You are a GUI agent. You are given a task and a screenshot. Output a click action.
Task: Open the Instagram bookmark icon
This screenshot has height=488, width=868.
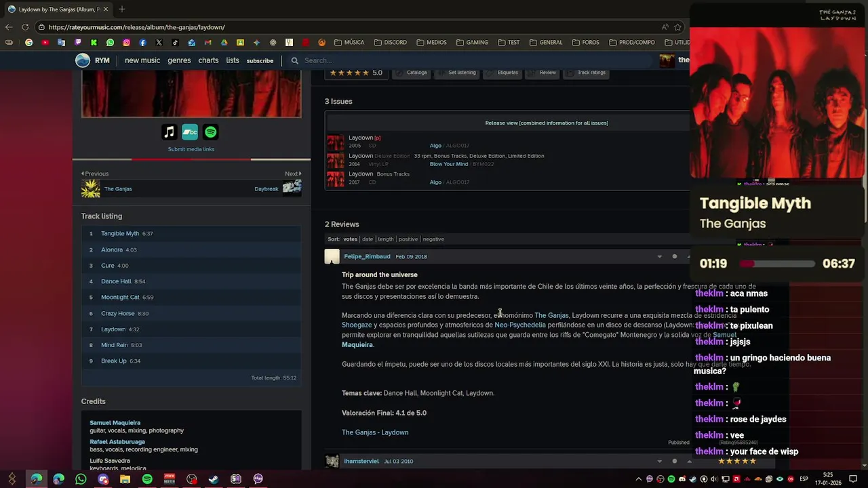point(126,42)
